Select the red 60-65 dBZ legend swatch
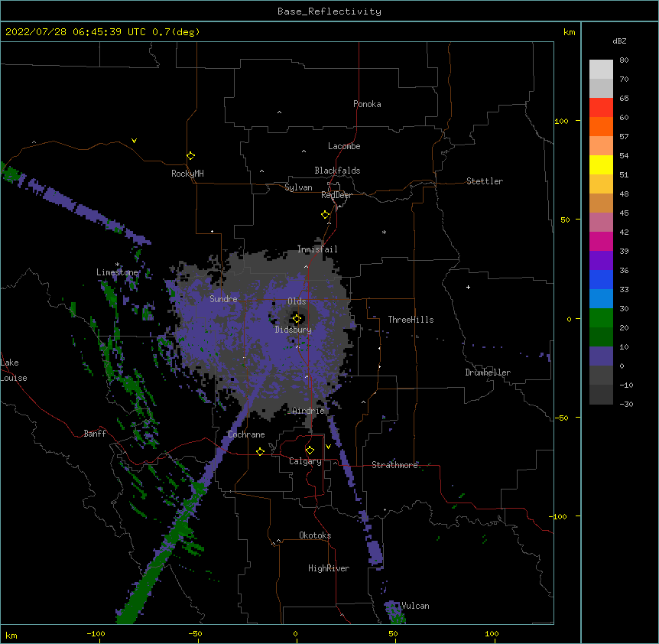Screen dimensions: 659x644 coord(601,107)
